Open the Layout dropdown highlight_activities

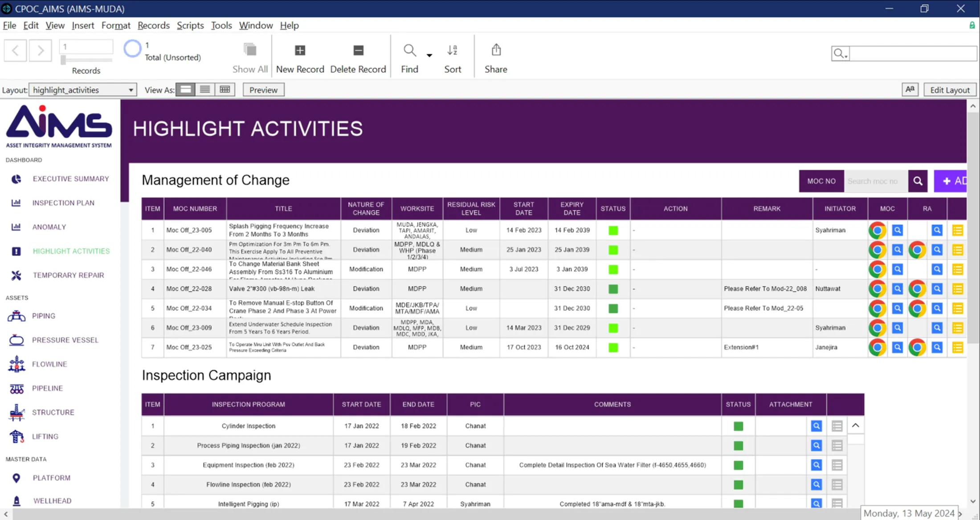coord(83,90)
